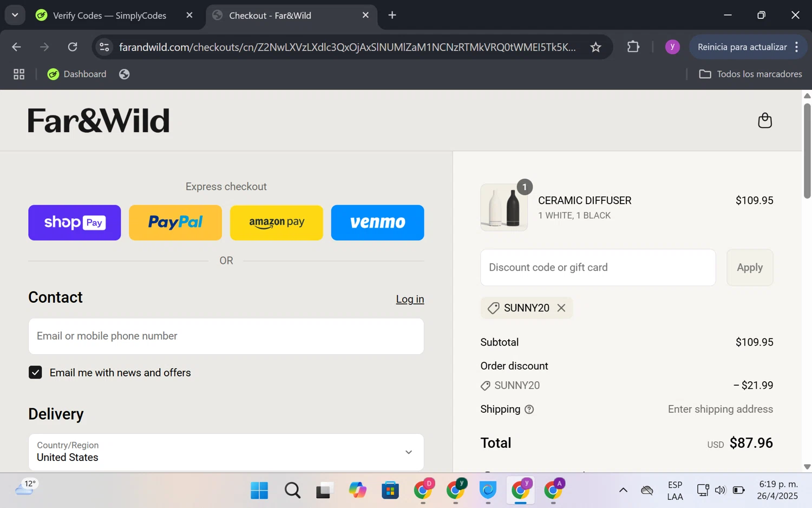Click the SUNNY20 order discount line
This screenshot has height=508, width=812.
[627, 386]
